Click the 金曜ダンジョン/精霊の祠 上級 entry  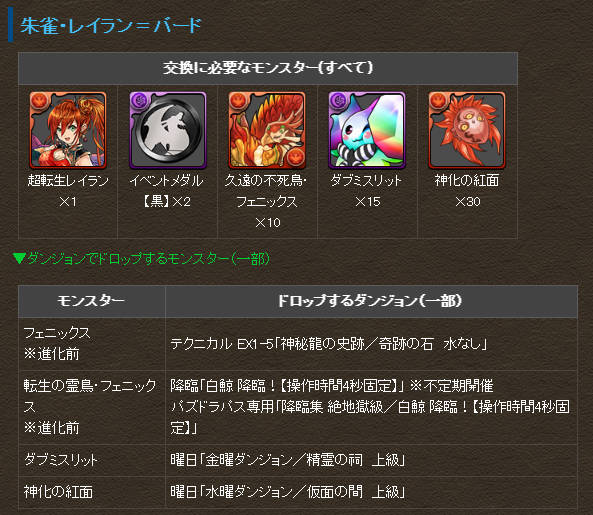tap(287, 460)
